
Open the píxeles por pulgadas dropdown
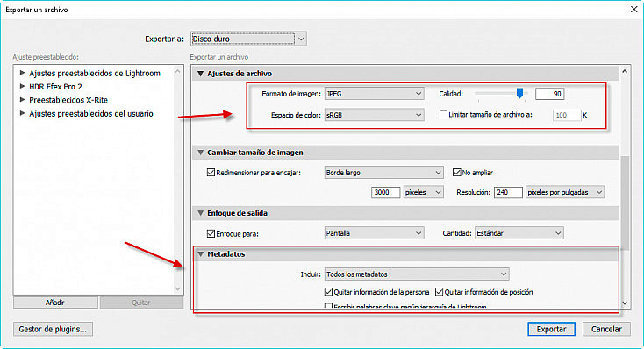click(x=565, y=192)
